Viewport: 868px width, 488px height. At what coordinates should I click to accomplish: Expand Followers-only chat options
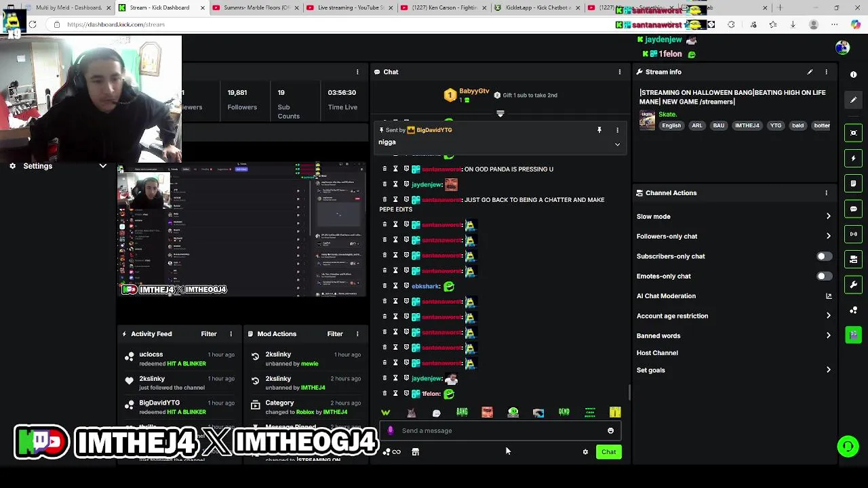tap(828, 237)
